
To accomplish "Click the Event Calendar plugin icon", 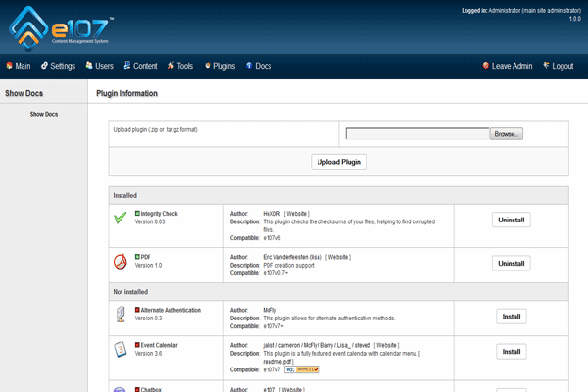I will 120,351.
